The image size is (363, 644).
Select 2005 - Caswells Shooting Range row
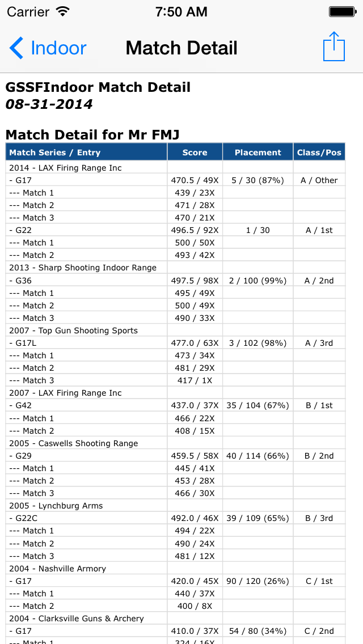click(x=175, y=443)
